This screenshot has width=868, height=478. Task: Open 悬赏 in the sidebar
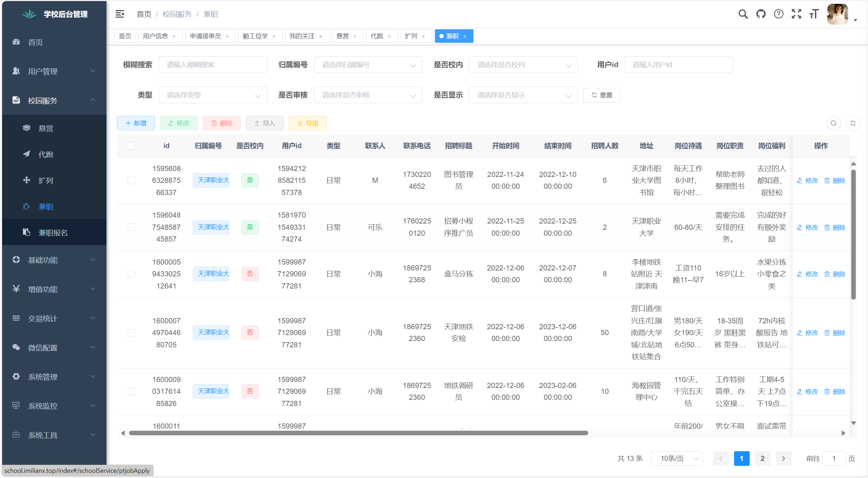point(54,128)
